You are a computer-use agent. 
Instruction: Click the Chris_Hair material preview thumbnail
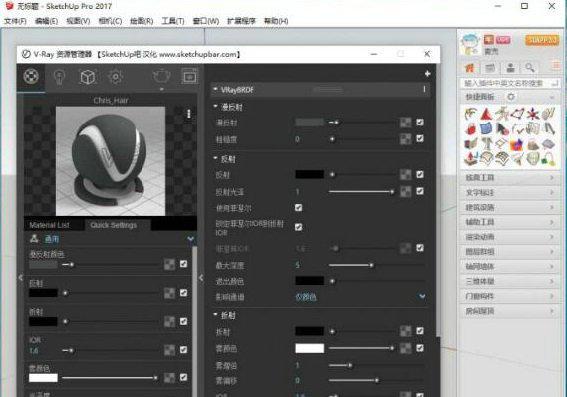coord(111,161)
